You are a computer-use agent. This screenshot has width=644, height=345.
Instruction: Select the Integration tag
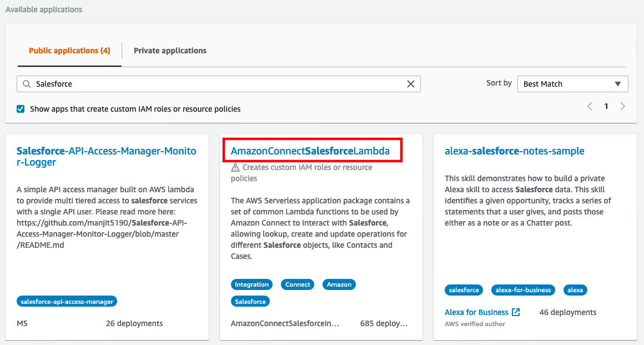(251, 284)
